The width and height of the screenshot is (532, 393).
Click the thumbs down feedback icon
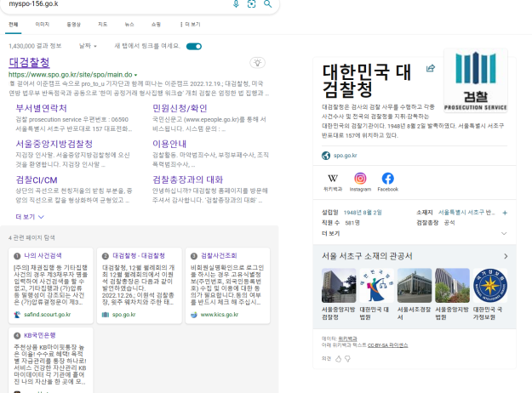348,359
